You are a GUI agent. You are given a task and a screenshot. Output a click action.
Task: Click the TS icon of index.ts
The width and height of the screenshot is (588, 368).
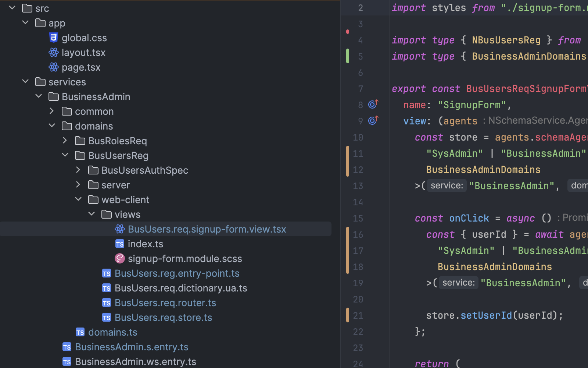tap(120, 244)
